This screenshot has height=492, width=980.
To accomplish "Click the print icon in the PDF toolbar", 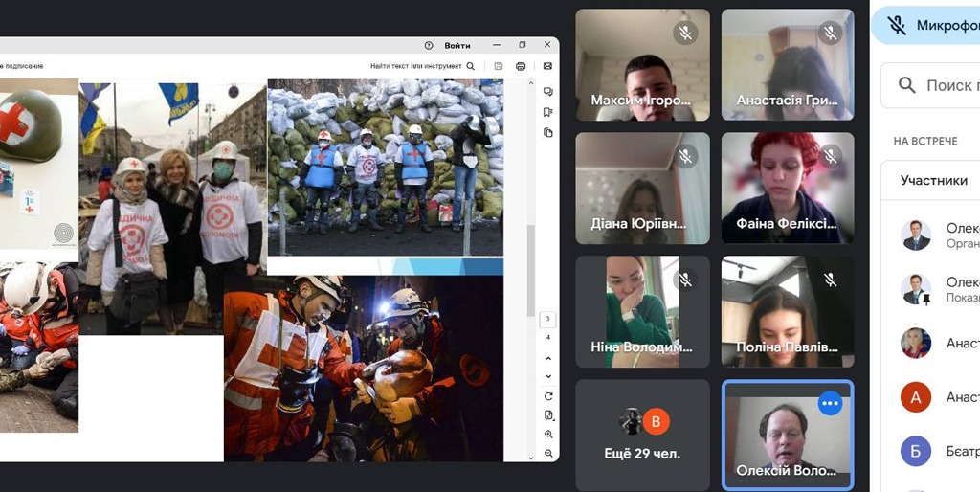I will point(521,66).
